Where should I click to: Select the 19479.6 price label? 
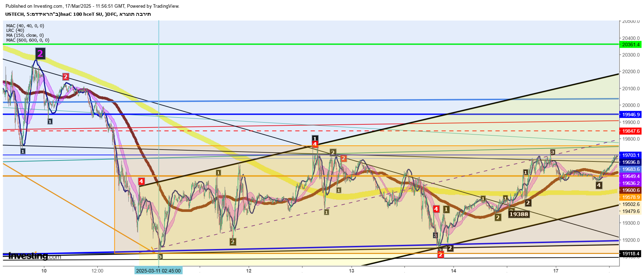[631, 211]
